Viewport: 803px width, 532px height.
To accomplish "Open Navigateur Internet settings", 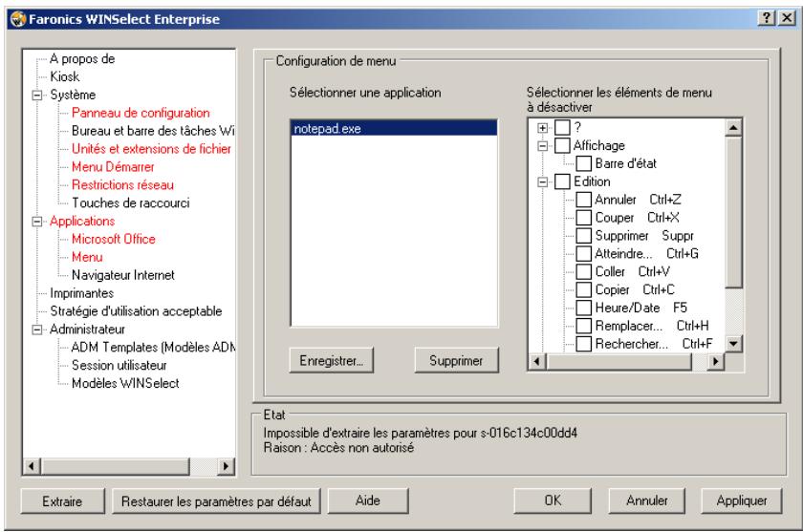I will (123, 275).
